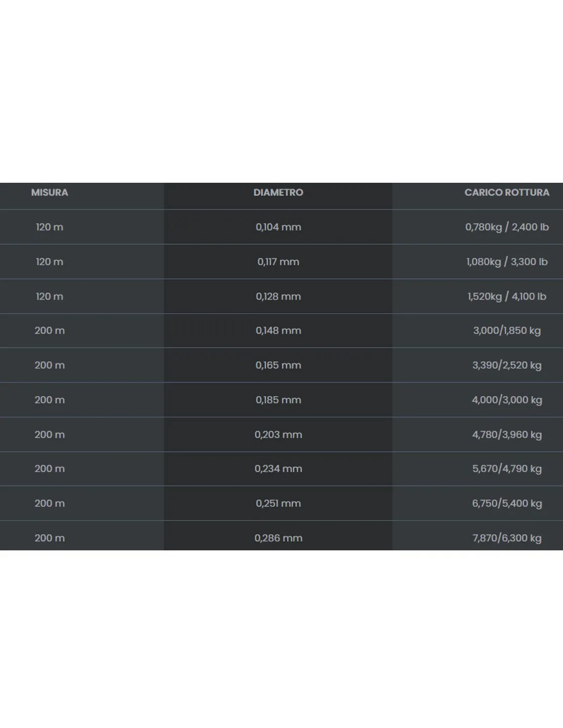Click the 0,251 mm diameter value
The width and height of the screenshot is (563, 728).
click(278, 504)
